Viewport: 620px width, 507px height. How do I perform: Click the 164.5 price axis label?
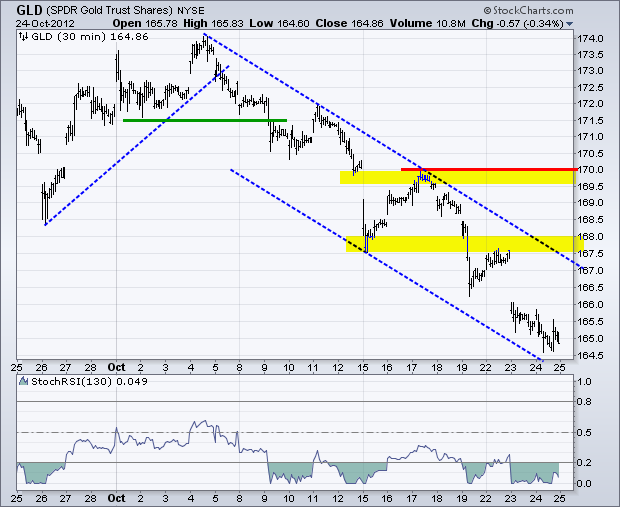pyautogui.click(x=590, y=356)
